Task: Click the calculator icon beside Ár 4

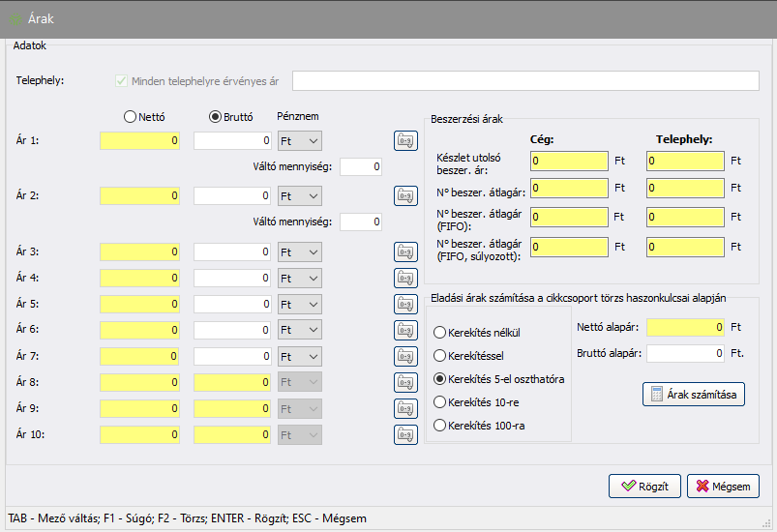Action: 406,278
